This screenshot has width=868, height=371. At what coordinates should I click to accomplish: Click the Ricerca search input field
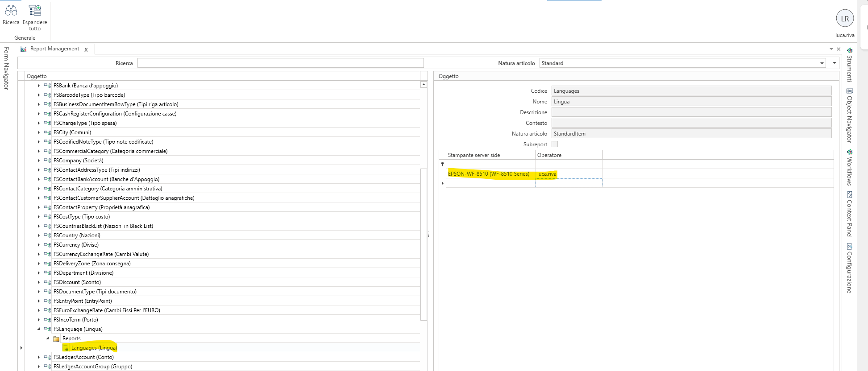pyautogui.click(x=280, y=63)
